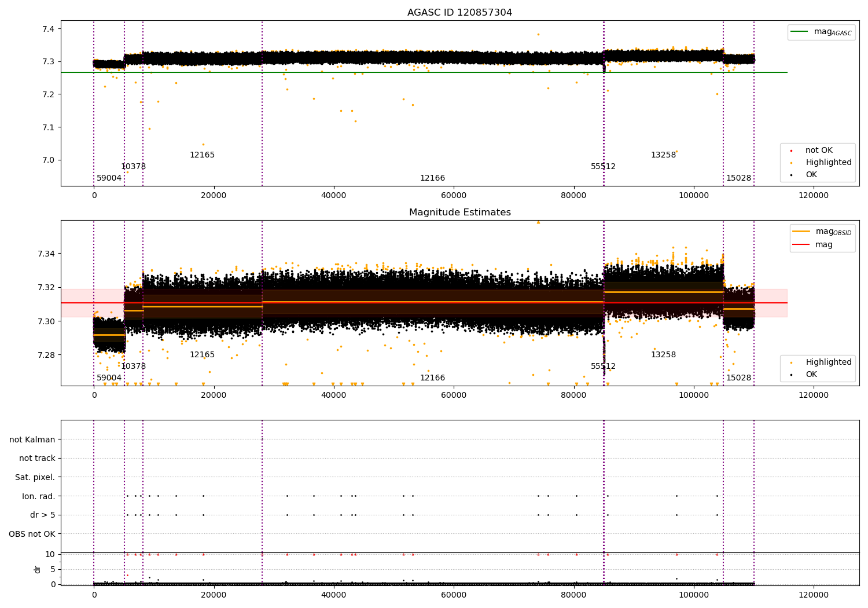Click obsid label 12166 in the top plot
868x608 pixels.
432,178
